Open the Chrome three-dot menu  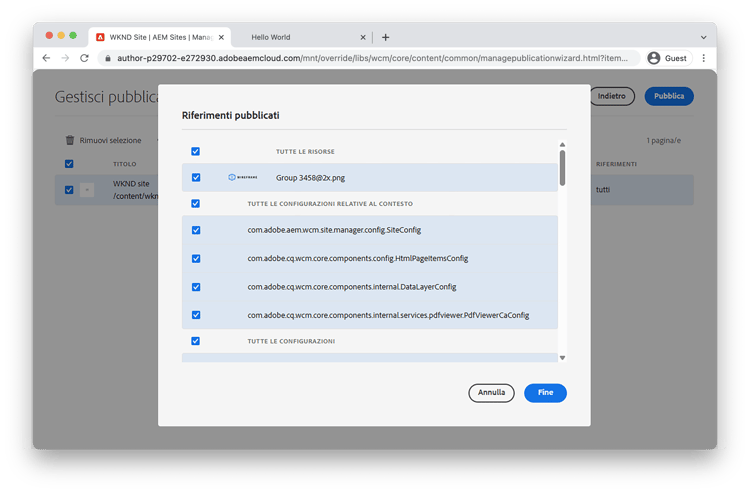[703, 58]
